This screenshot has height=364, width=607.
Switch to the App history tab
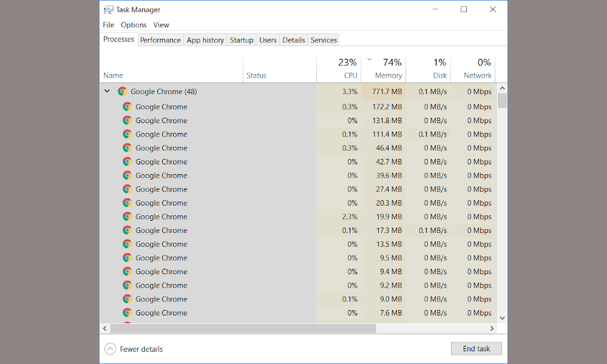(205, 40)
